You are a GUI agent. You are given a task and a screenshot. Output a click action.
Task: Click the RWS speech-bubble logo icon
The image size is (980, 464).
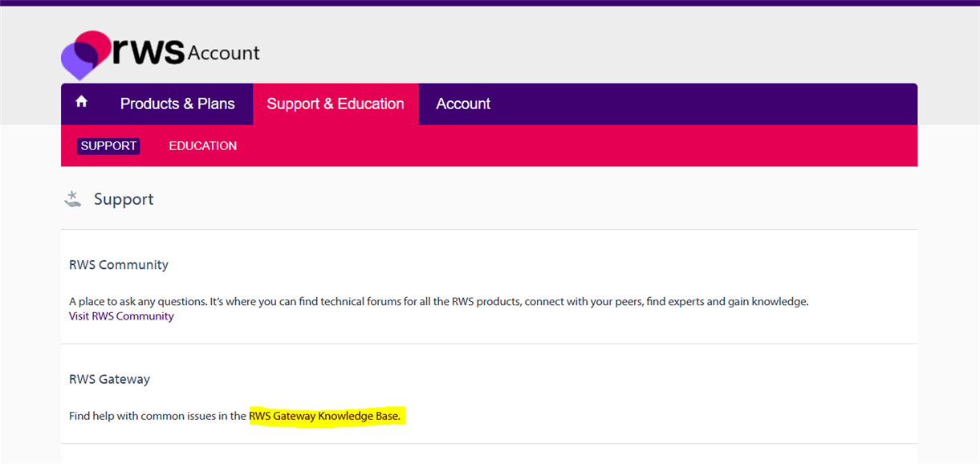tap(85, 55)
